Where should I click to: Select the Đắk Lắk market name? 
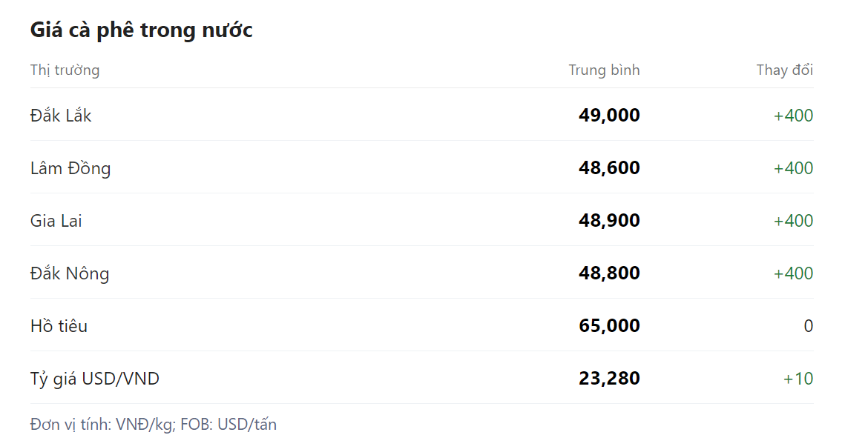pos(61,116)
